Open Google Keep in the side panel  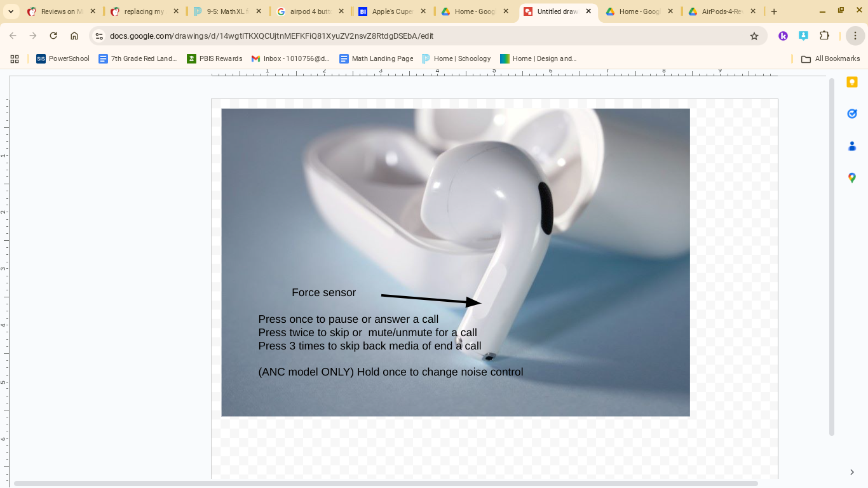click(x=852, y=82)
